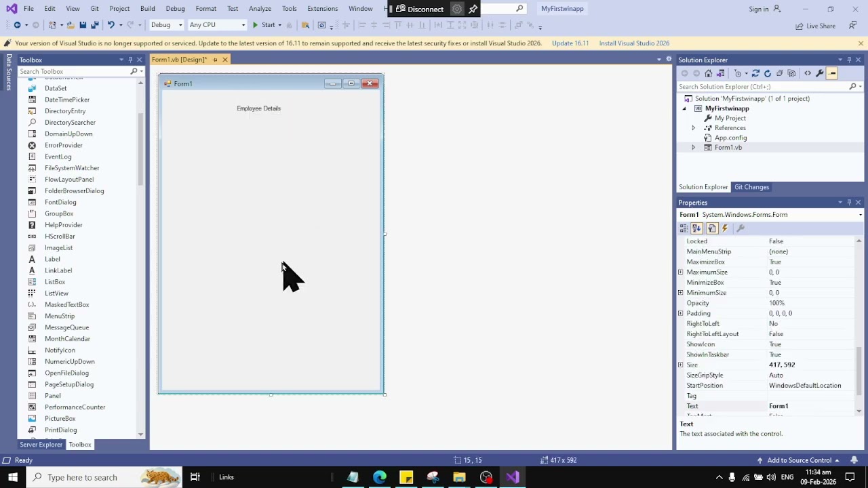Toggle Categorized view in Properties panel
Screen dimensions: 868x488
[x=684, y=228]
